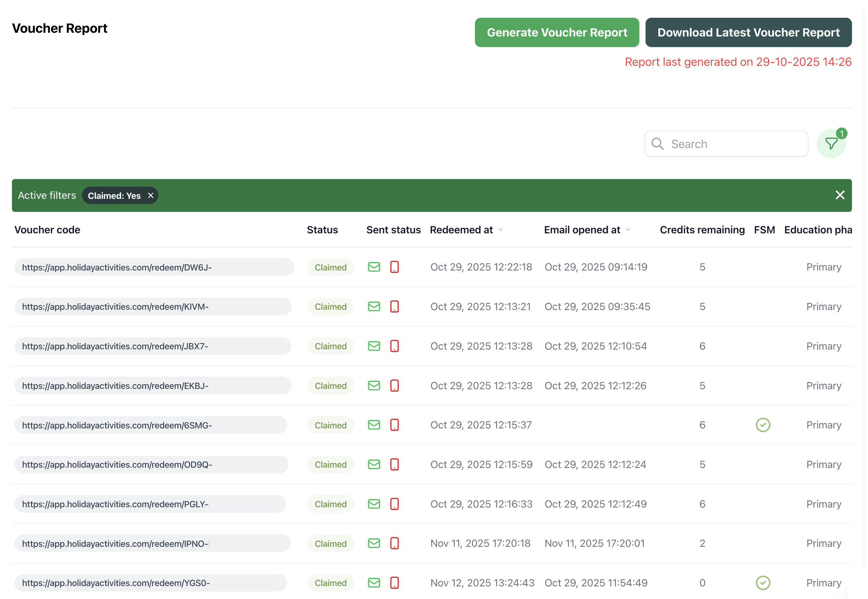Click red phone icon for KIVM voucher

tap(394, 307)
